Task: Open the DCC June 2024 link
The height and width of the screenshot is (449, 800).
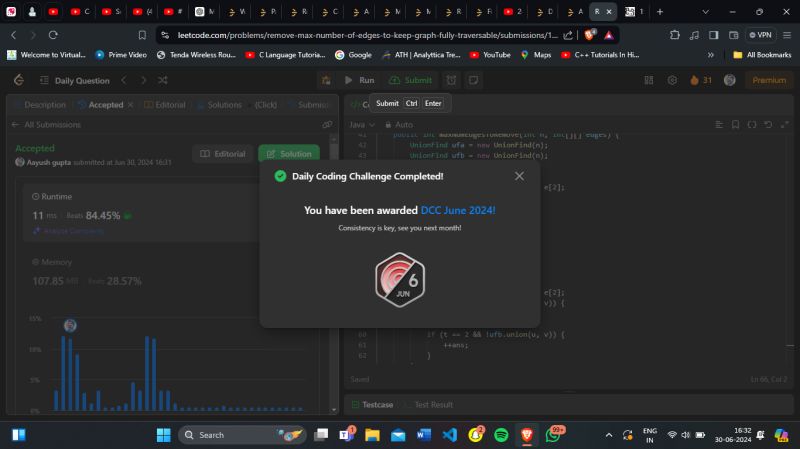Action: click(x=458, y=210)
